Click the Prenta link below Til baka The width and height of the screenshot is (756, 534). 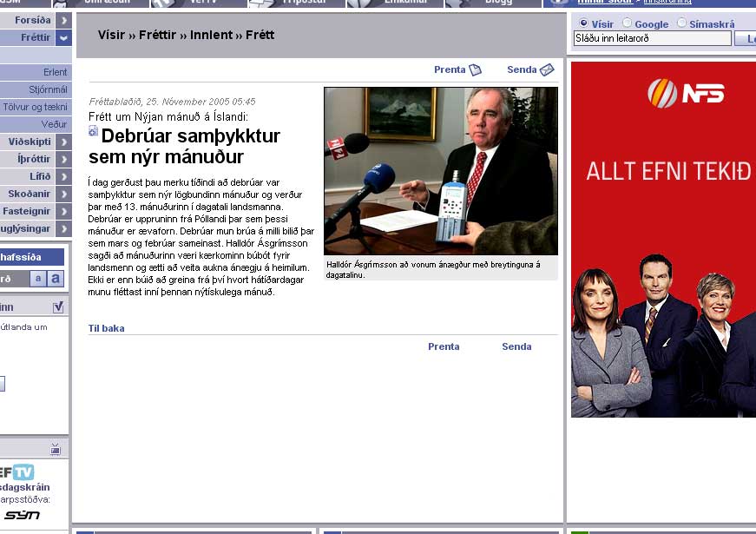pos(444,346)
